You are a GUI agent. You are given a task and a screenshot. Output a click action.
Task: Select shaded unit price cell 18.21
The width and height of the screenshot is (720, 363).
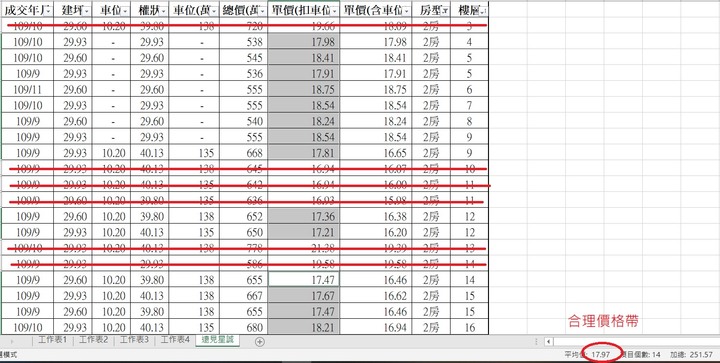[x=304, y=328]
